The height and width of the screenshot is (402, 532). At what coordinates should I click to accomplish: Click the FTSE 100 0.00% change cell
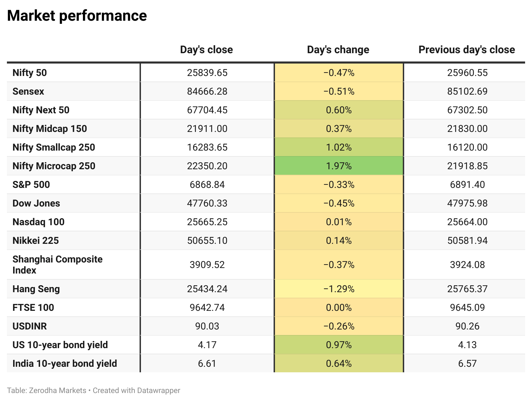pyautogui.click(x=339, y=307)
